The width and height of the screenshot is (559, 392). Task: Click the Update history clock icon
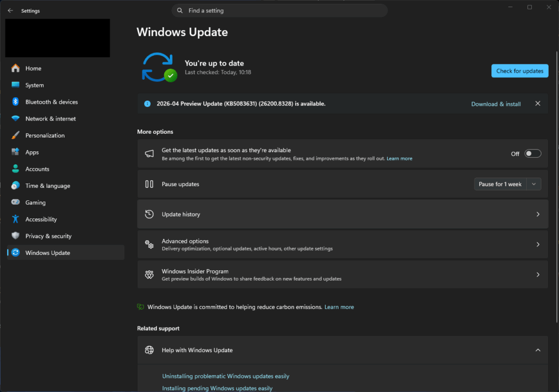(150, 214)
